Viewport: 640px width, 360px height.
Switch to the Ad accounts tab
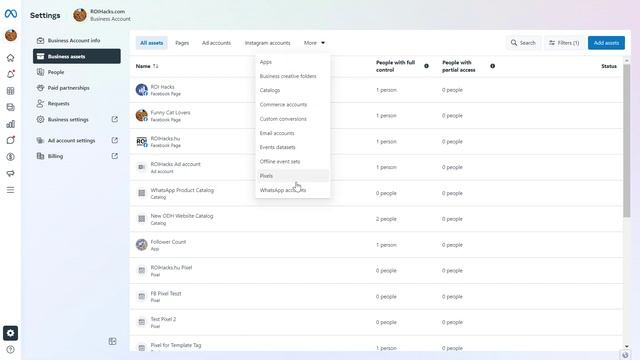216,43
